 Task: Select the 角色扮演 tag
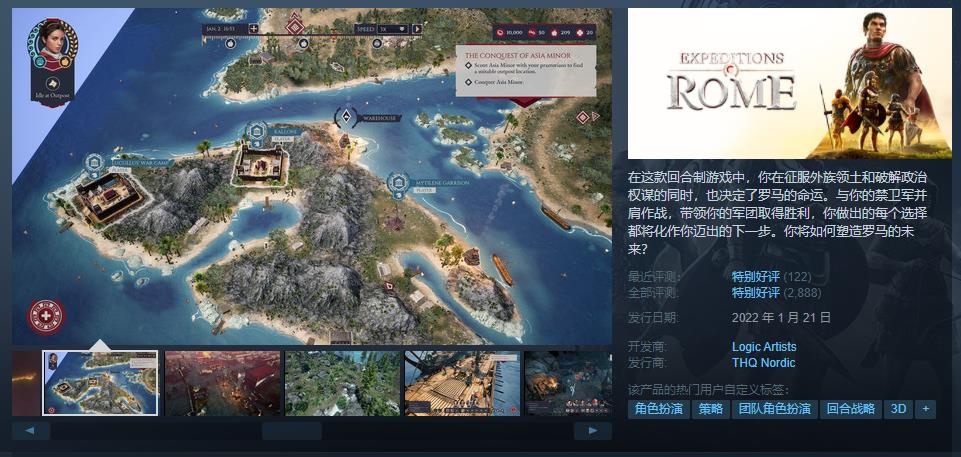[x=659, y=409]
